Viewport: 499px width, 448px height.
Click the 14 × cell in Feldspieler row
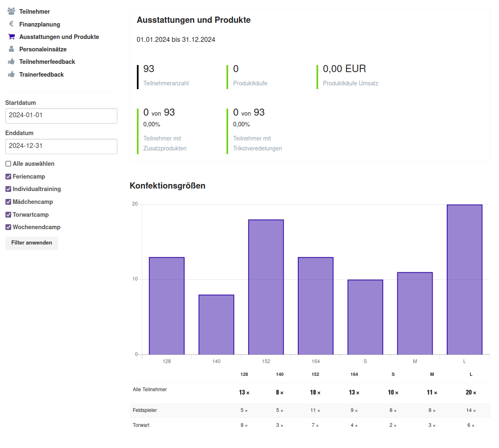coord(471,410)
